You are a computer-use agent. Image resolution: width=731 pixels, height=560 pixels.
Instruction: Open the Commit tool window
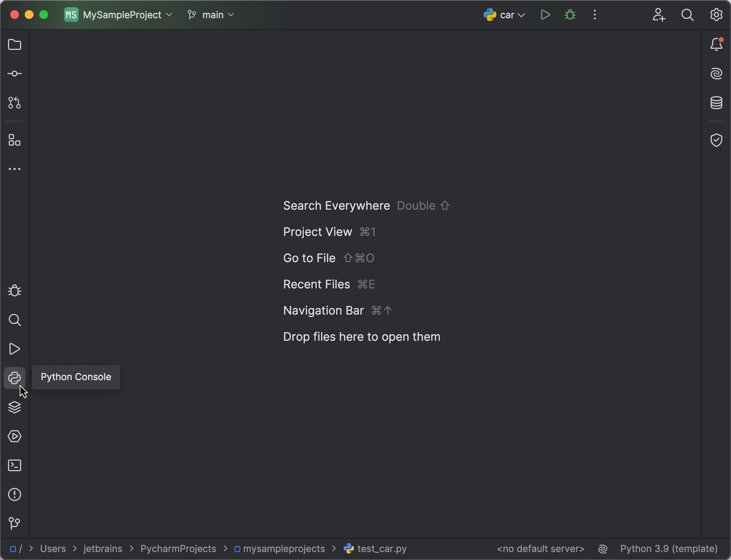tap(15, 73)
